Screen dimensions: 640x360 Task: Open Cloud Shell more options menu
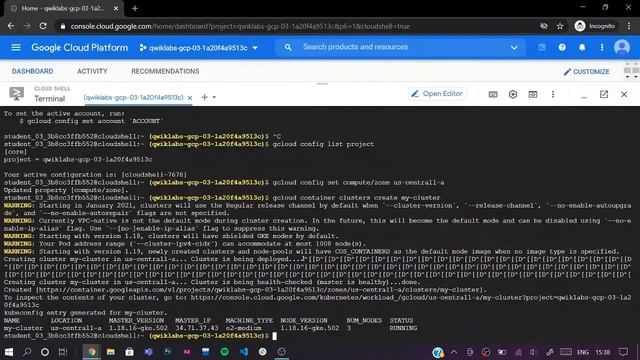(553, 94)
